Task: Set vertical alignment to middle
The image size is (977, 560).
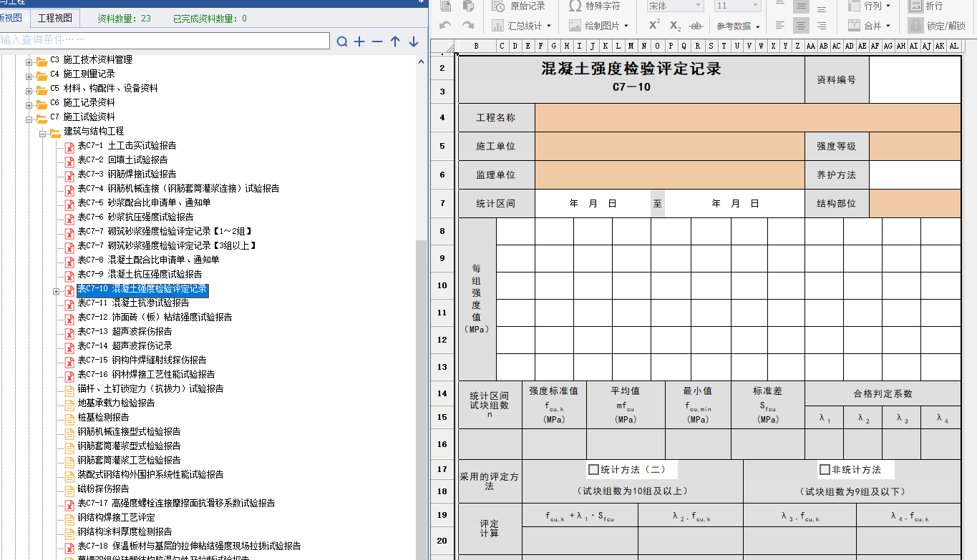Action: click(801, 6)
